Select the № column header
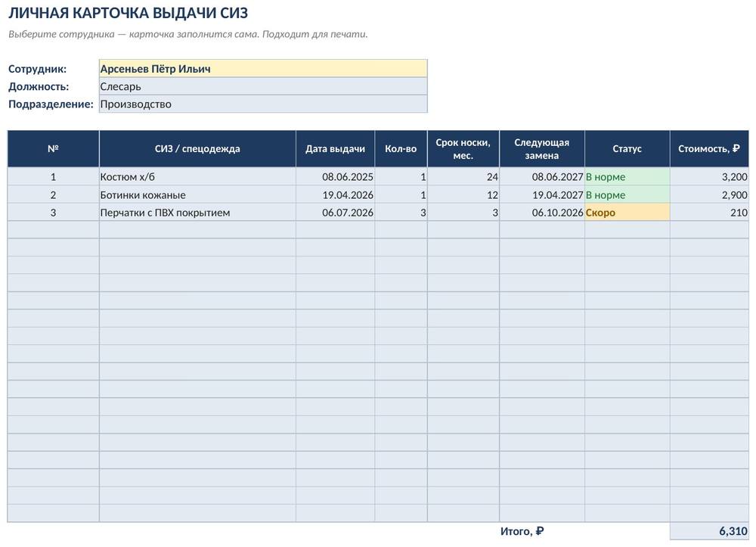756x547 pixels. 53,148
